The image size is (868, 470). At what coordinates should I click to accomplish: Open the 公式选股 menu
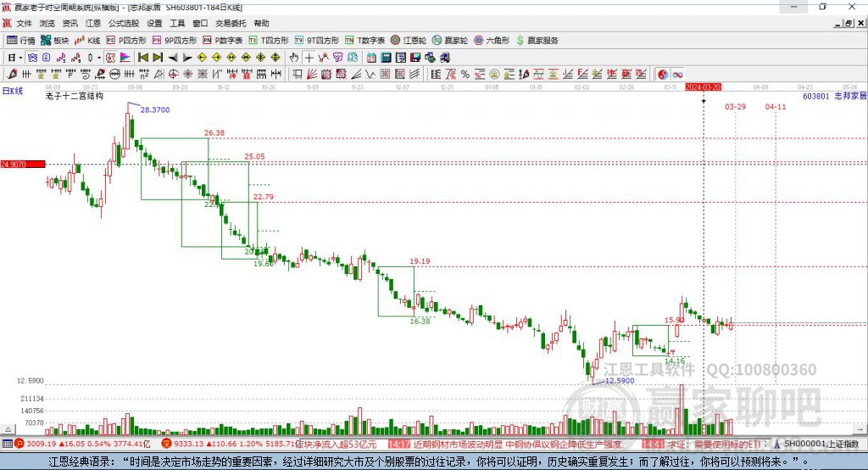click(x=124, y=23)
